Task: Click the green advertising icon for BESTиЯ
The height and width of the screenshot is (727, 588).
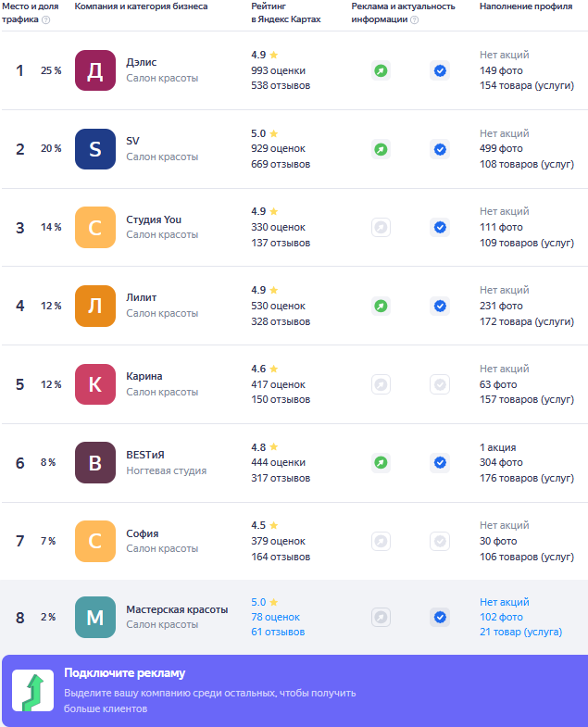Action: pos(381,462)
